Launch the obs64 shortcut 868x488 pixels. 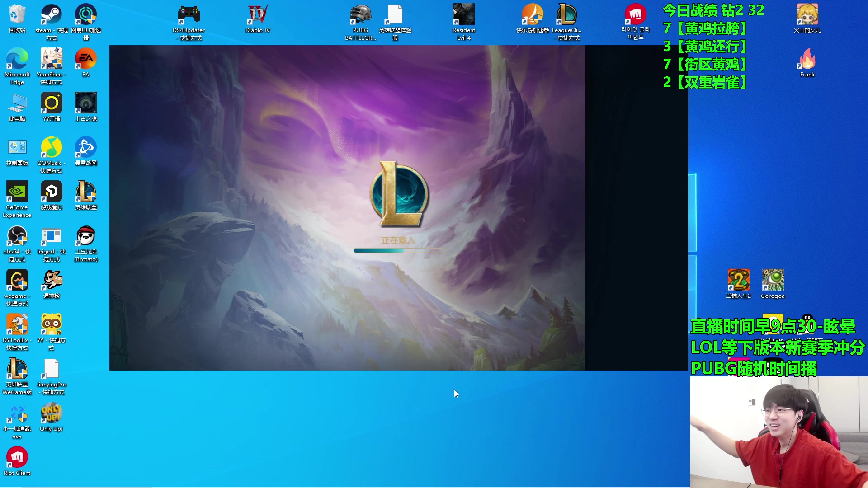coord(17,243)
